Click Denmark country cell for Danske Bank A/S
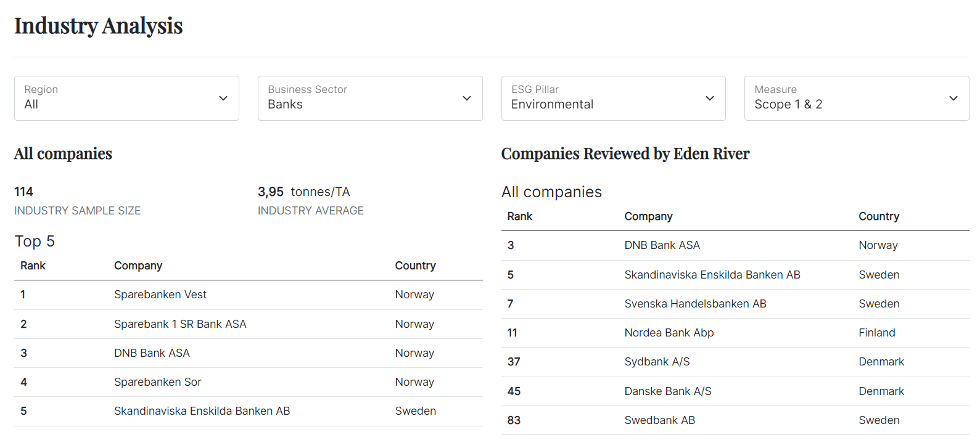This screenshot has width=980, height=440. pyautogui.click(x=881, y=391)
